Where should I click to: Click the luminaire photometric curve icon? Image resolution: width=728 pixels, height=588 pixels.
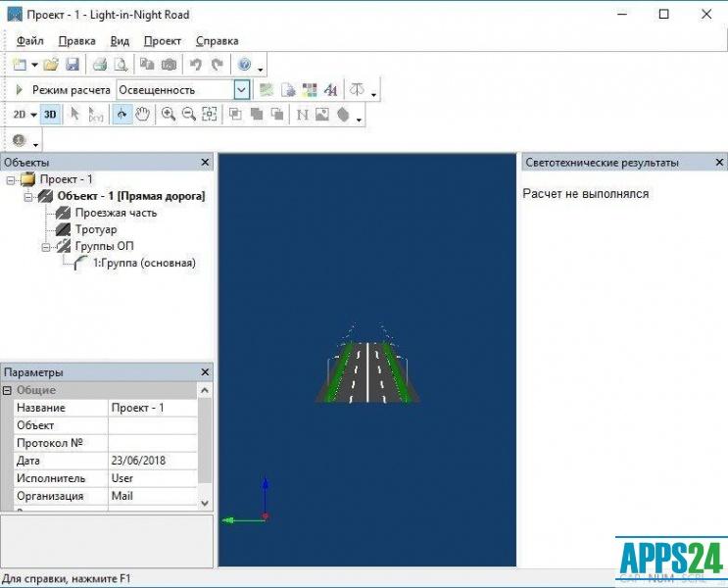357,89
